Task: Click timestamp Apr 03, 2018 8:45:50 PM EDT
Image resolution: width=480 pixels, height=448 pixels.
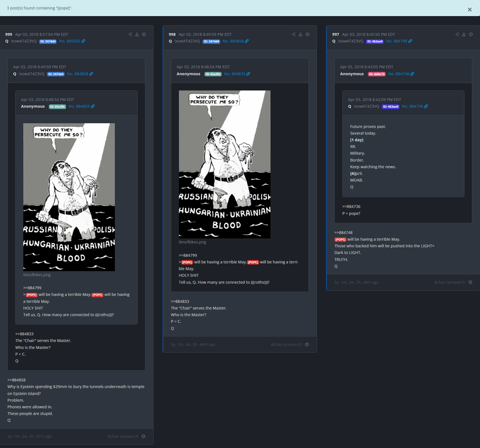Action: (x=368, y=34)
